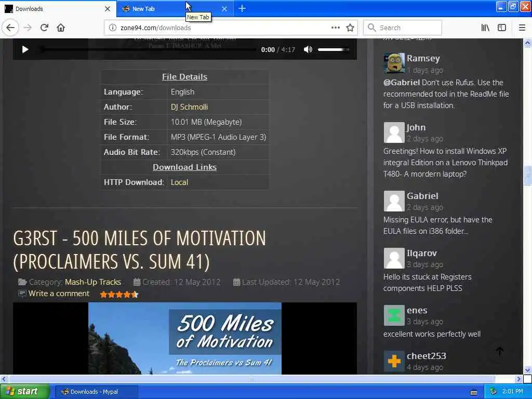Switch to the New Tab tab
Image resolution: width=532 pixels, height=399 pixels.
(175, 9)
